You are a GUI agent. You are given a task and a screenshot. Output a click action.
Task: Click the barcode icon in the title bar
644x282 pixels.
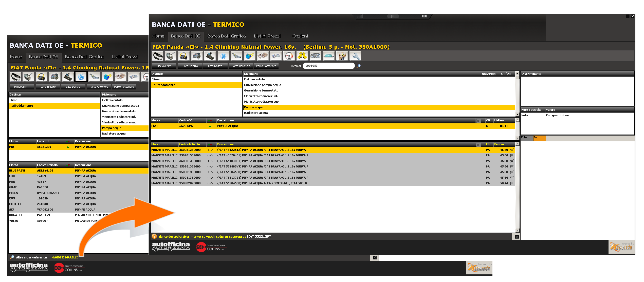click(x=424, y=16)
